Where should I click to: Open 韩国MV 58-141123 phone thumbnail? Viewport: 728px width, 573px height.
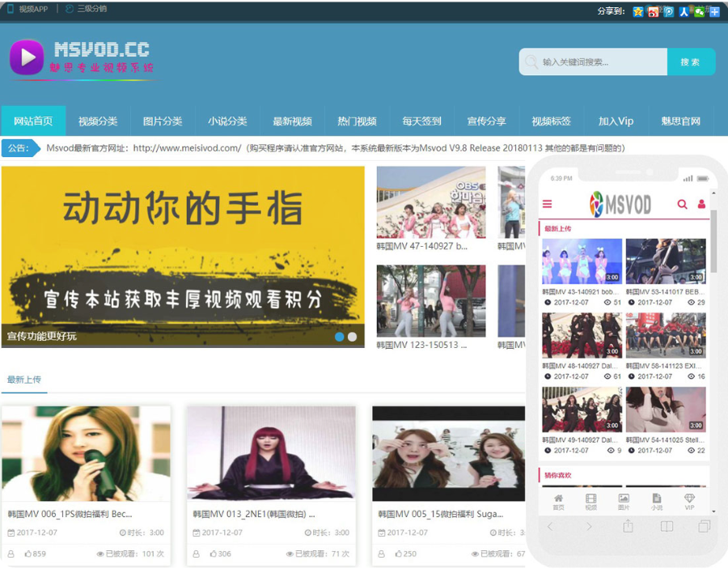click(x=666, y=335)
